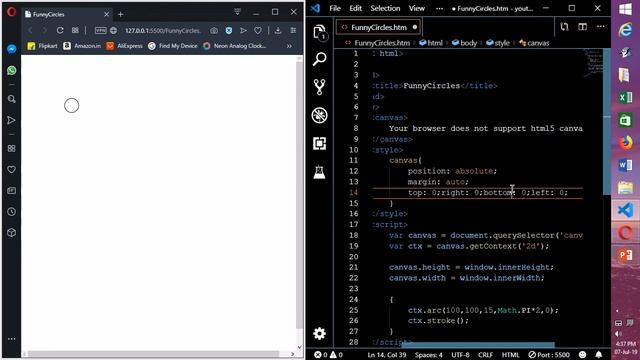Open Word from the taskbar
Screen dimensions: 640x360
(x=625, y=165)
